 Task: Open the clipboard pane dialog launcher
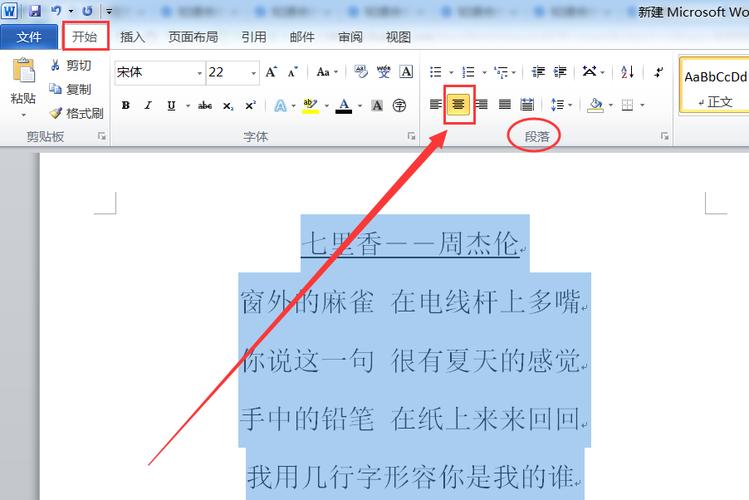[x=102, y=137]
